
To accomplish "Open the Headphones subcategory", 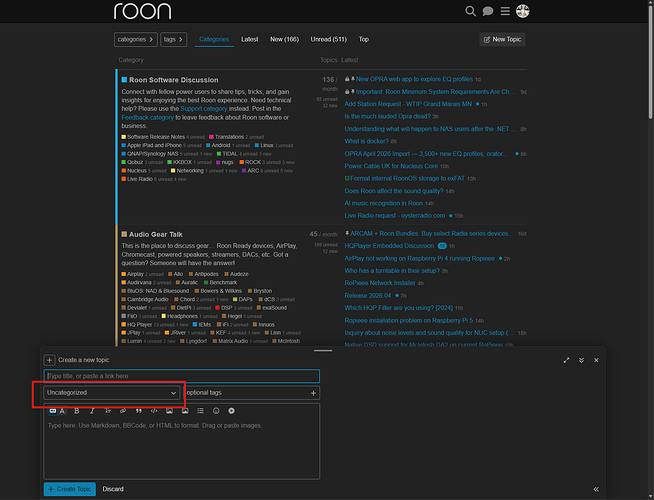I will pyautogui.click(x=182, y=316).
